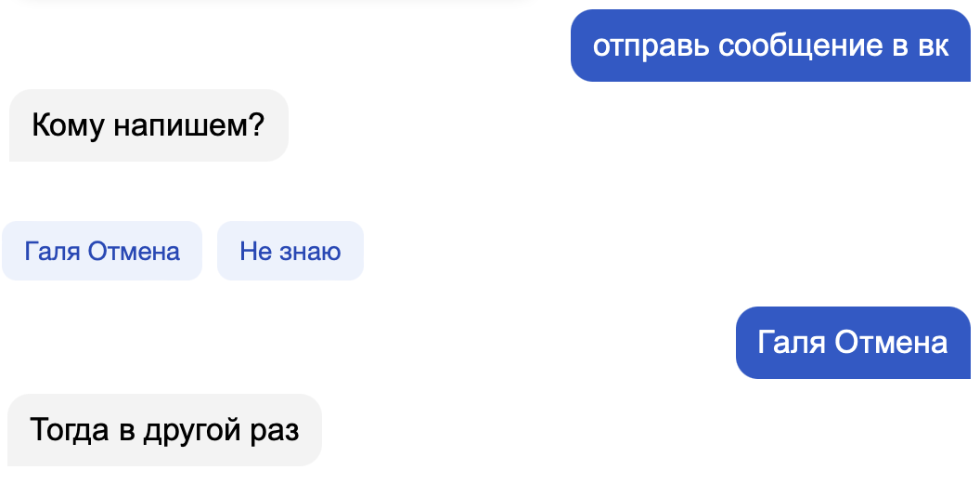Image resolution: width=980 pixels, height=483 pixels.
Task: Click "знаю" inside the "Не знаю" chip
Action: 309,251
